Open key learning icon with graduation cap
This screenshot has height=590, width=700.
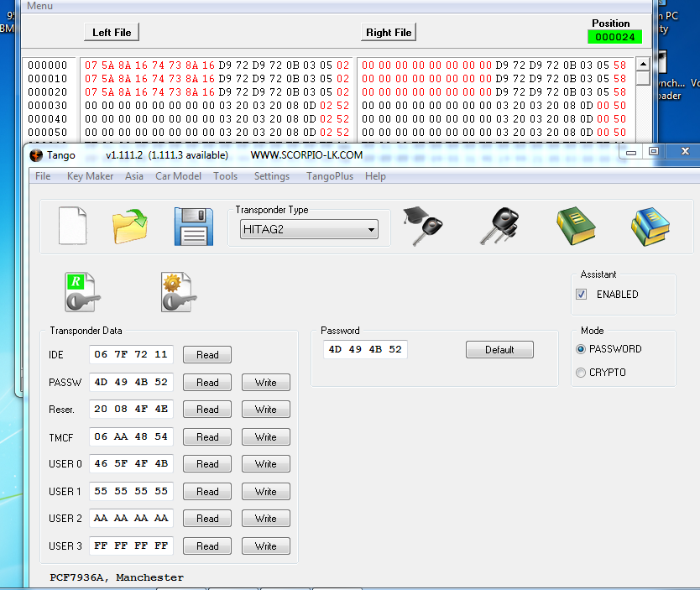tap(422, 226)
